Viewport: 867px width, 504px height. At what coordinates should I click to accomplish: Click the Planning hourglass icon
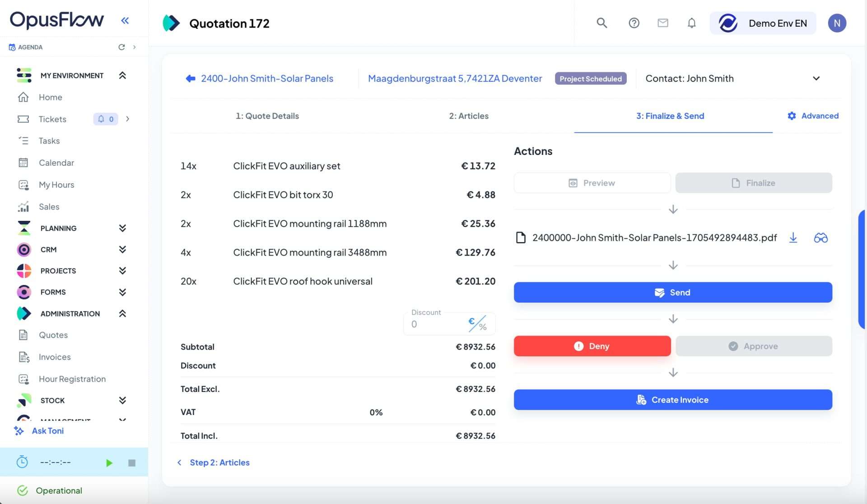(x=24, y=228)
